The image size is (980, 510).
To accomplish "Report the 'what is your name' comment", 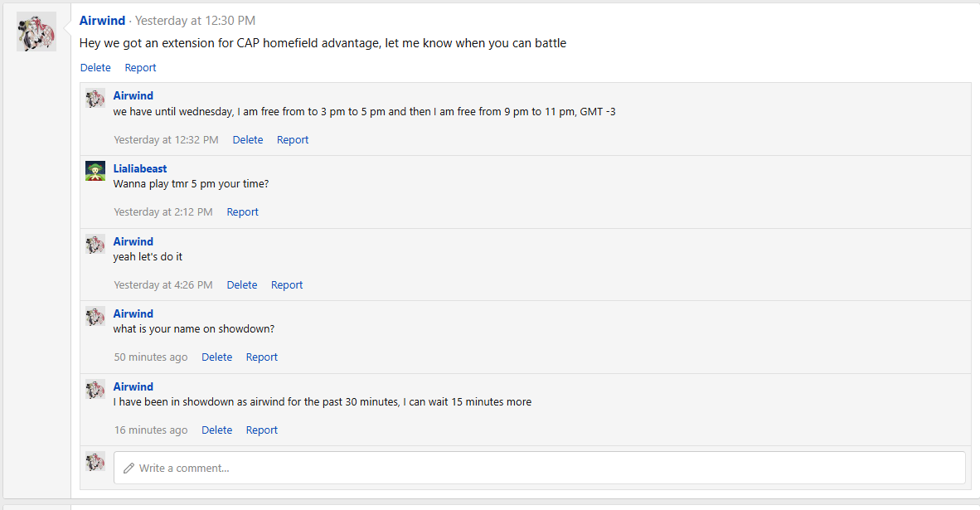I will pos(261,357).
